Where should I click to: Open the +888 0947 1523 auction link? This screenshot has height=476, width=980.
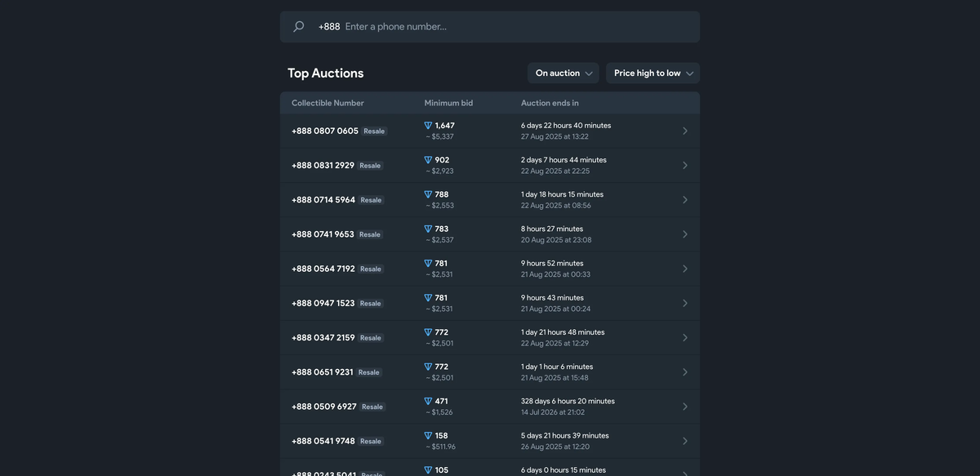323,304
